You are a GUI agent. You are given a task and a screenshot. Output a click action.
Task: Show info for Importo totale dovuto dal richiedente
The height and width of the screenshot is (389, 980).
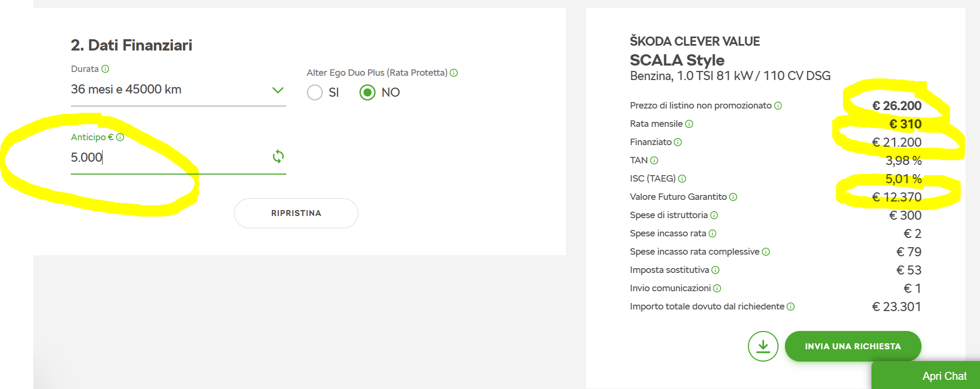(791, 307)
